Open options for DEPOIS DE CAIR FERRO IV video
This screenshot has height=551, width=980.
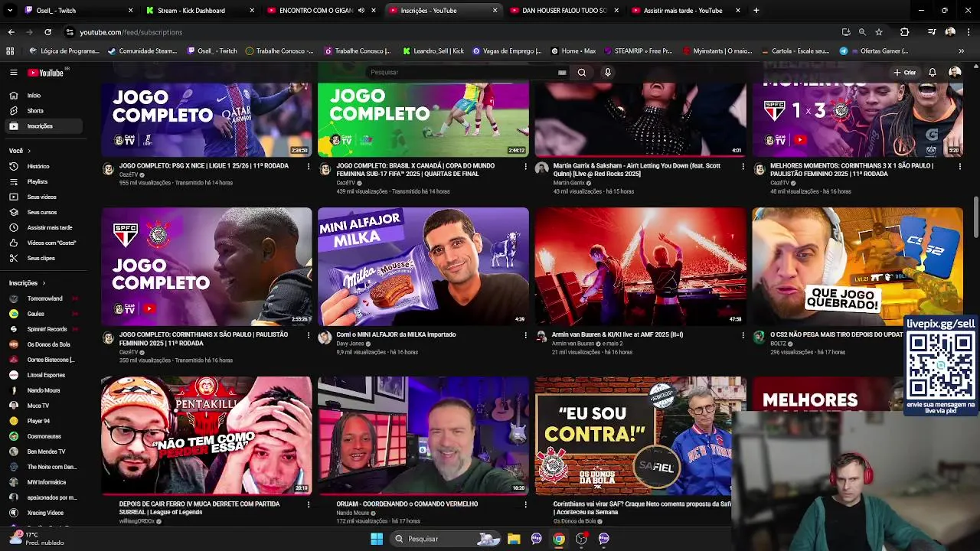click(309, 504)
